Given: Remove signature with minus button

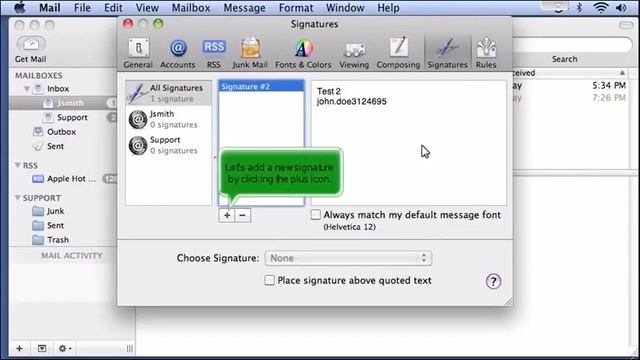Looking at the screenshot, I should (x=242, y=215).
